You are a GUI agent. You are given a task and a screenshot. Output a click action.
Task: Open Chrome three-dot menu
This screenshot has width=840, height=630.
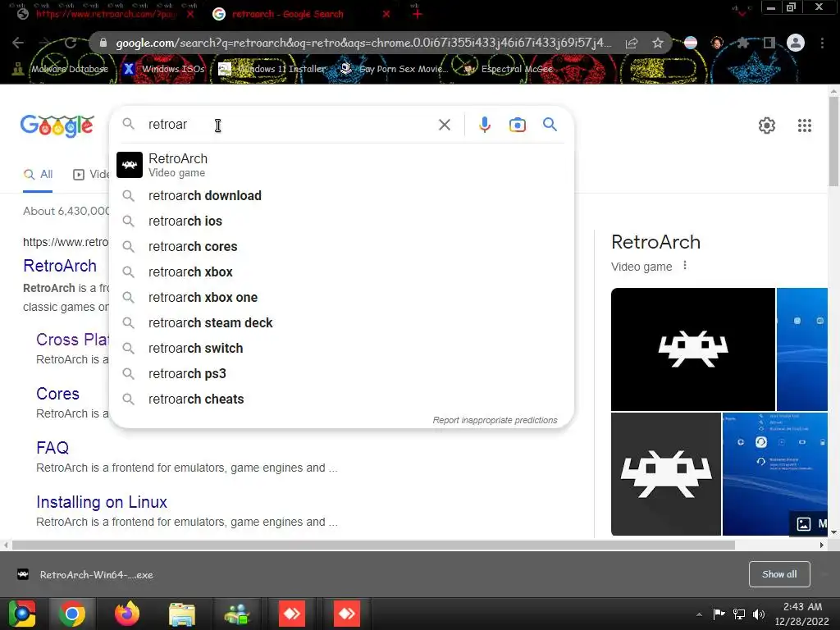point(822,43)
